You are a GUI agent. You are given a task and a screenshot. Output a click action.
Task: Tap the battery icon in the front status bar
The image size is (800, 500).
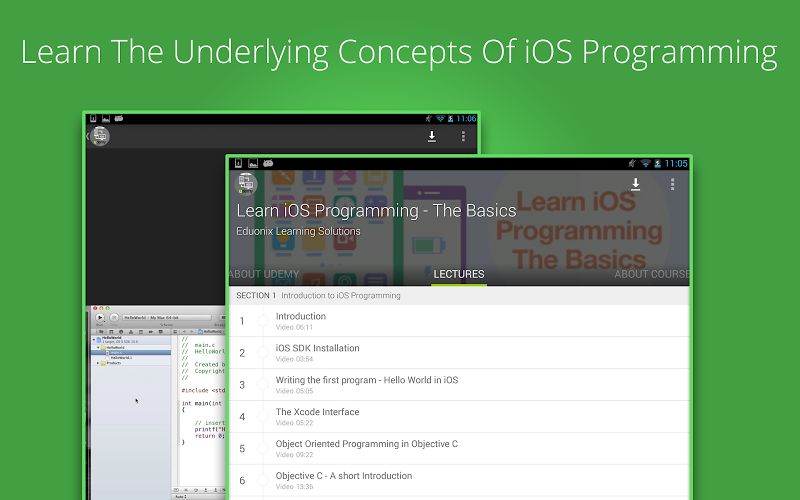(657, 163)
